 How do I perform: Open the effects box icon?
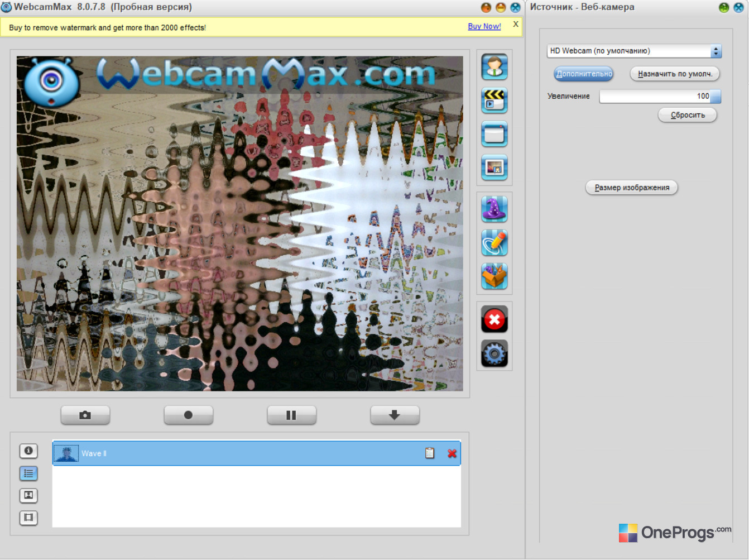coord(494,276)
